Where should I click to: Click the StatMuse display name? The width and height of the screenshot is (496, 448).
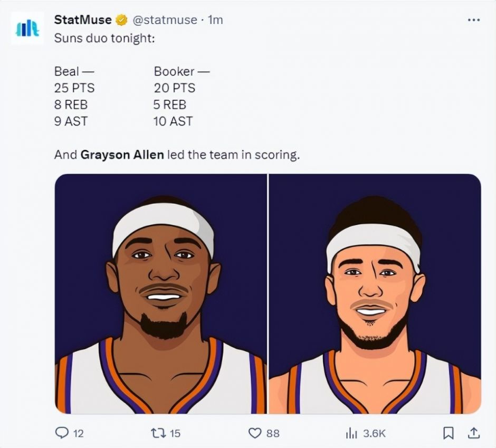(83, 20)
